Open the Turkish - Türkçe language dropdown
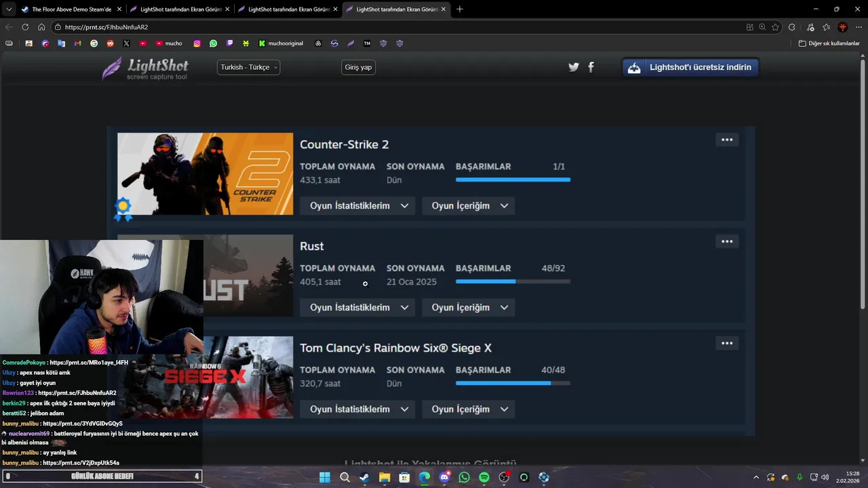This screenshot has width=868, height=488. 248,67
